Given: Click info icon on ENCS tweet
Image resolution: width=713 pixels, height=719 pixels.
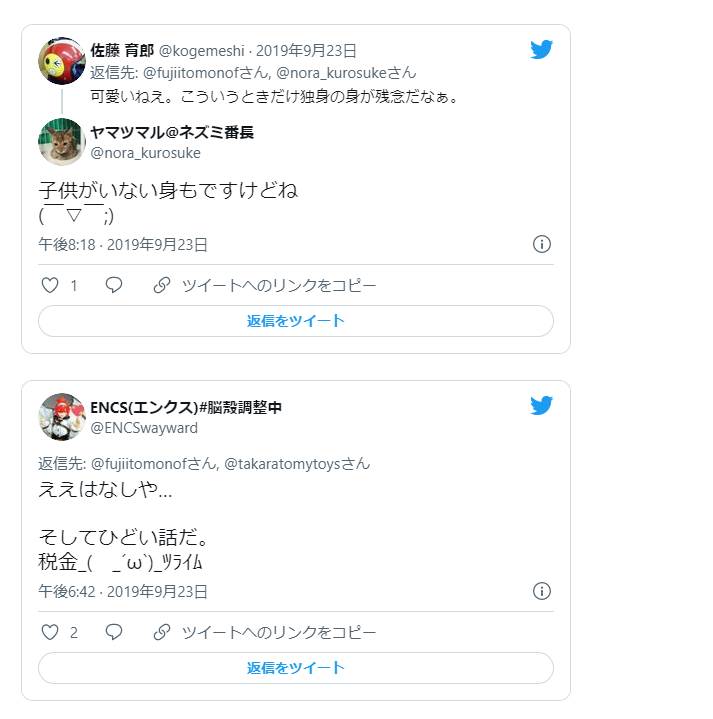Looking at the screenshot, I should coord(542,591).
